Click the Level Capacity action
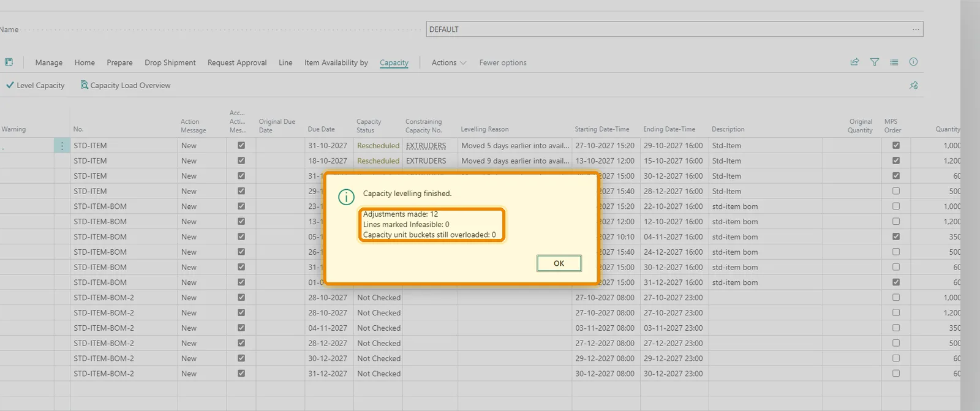Screen dimensions: 980x411 coord(36,85)
